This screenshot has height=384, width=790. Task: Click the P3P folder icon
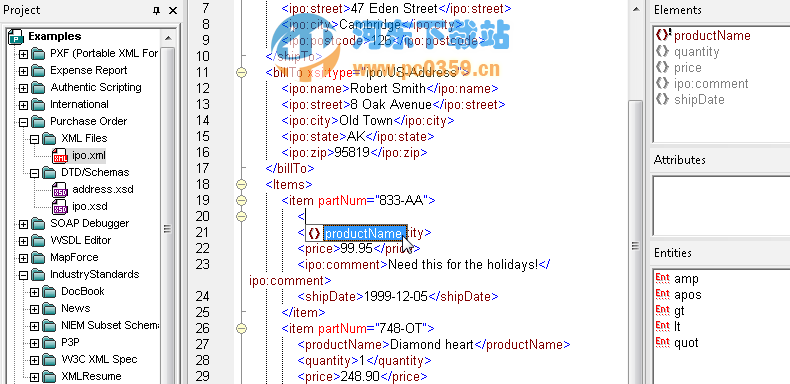(49, 343)
